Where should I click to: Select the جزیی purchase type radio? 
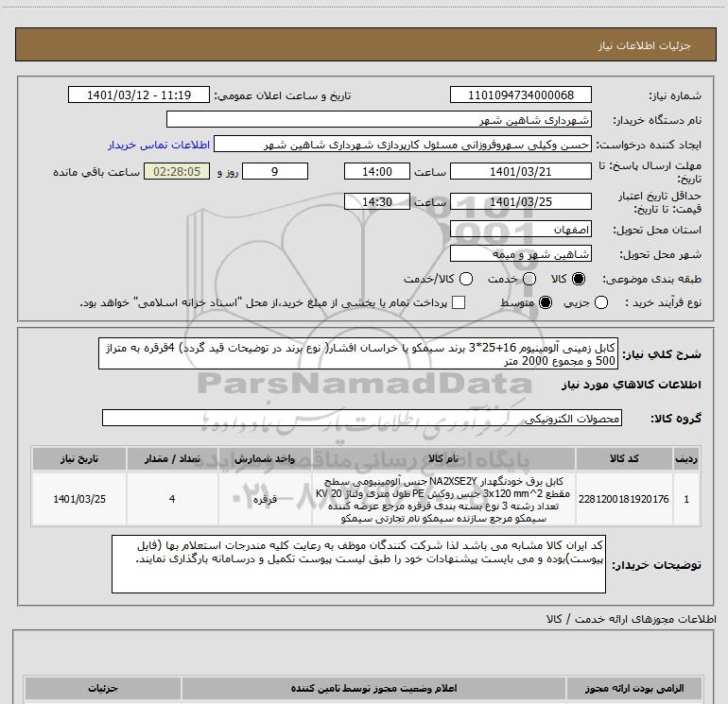pyautogui.click(x=601, y=302)
